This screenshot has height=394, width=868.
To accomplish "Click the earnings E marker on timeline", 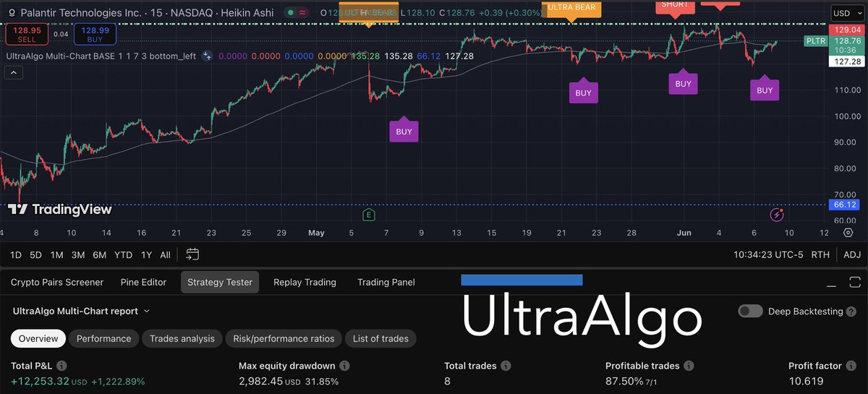I will point(369,214).
